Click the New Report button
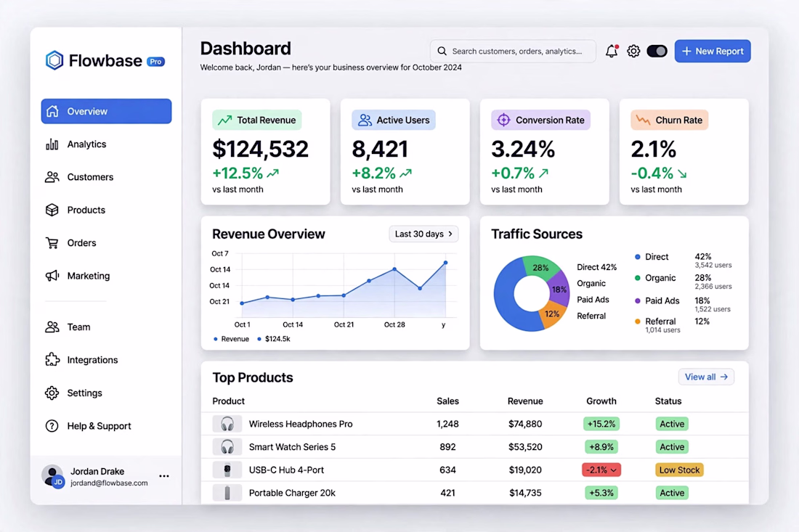This screenshot has height=532, width=799. [713, 51]
